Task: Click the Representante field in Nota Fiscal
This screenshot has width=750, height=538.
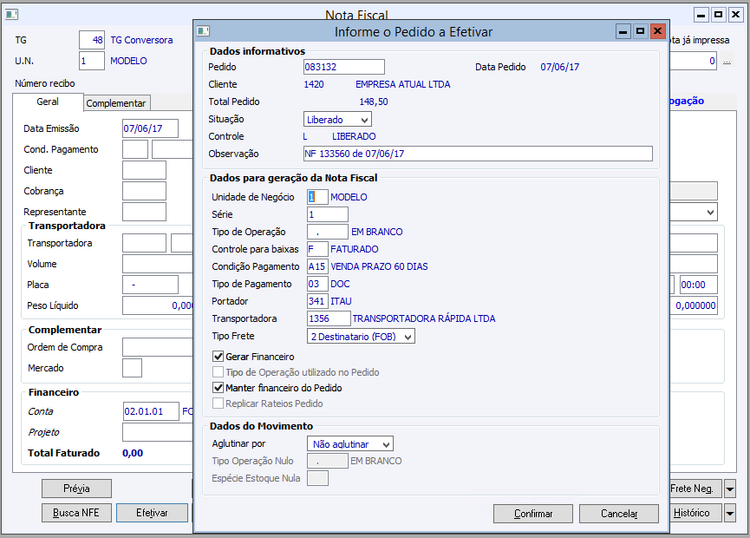Action: pyautogui.click(x=144, y=212)
